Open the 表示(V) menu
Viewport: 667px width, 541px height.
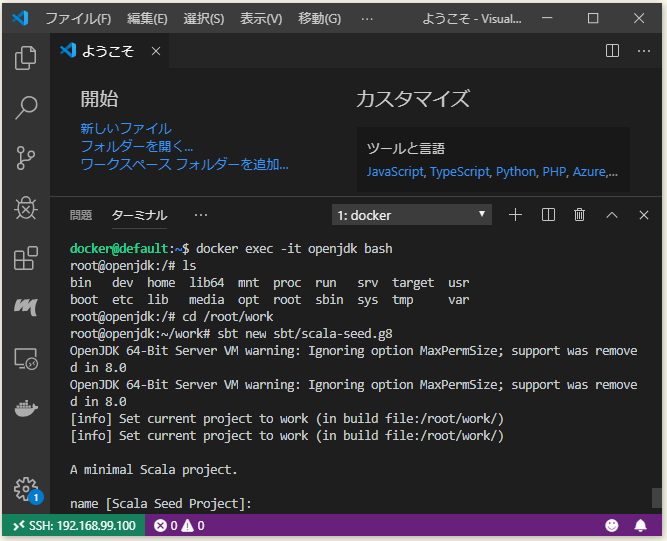pos(261,19)
